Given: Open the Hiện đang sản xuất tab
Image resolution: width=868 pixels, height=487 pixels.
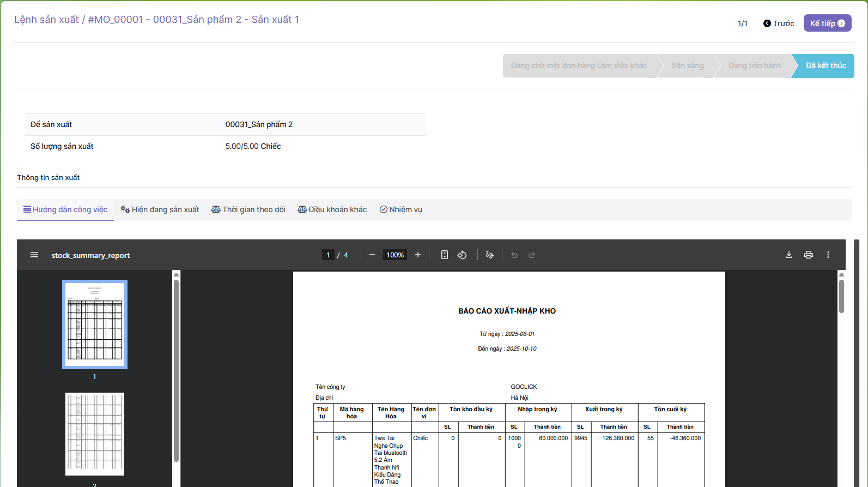Looking at the screenshot, I should tap(160, 209).
